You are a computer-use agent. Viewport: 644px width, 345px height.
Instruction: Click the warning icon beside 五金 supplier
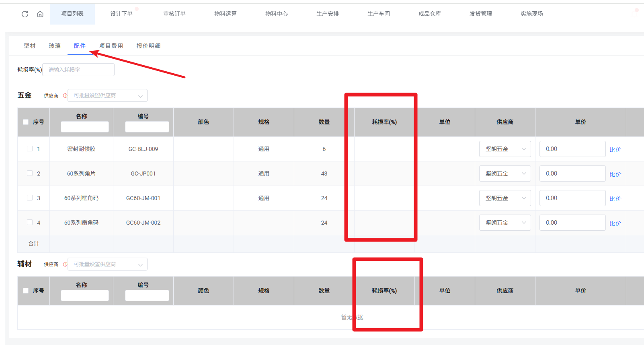65,96
